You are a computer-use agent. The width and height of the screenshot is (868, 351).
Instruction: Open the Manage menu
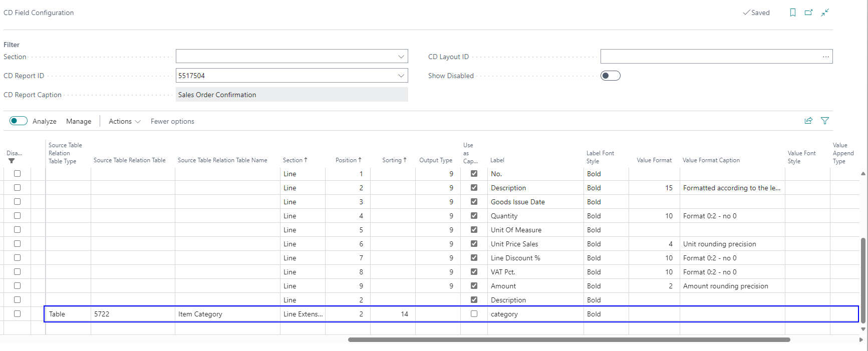(x=79, y=121)
